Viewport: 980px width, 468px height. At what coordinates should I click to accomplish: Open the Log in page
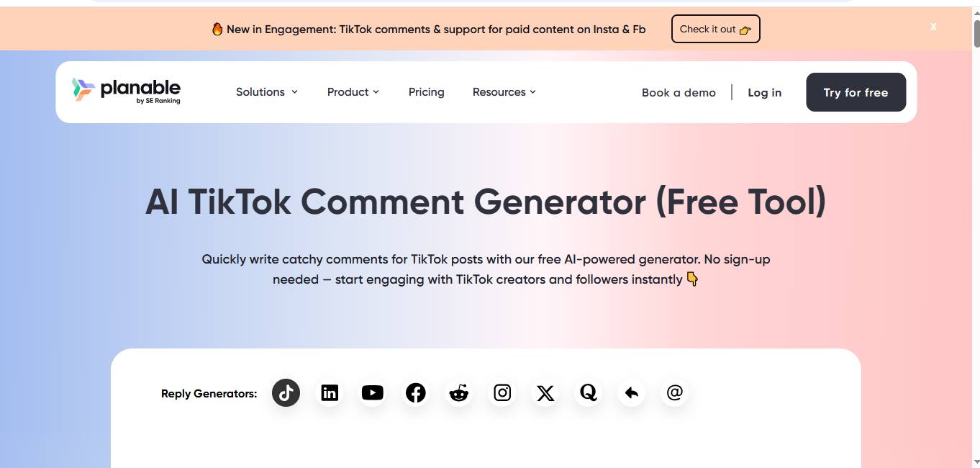pyautogui.click(x=764, y=93)
